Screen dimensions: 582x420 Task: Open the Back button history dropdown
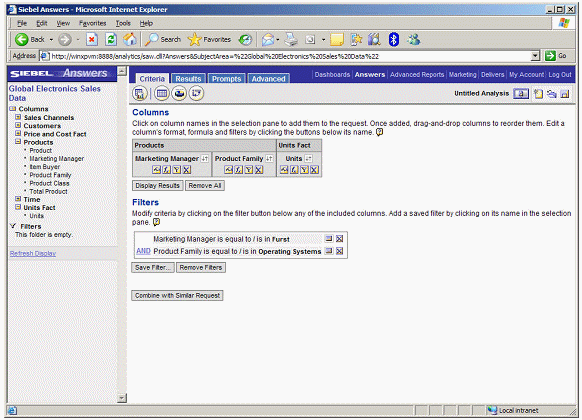[51, 39]
